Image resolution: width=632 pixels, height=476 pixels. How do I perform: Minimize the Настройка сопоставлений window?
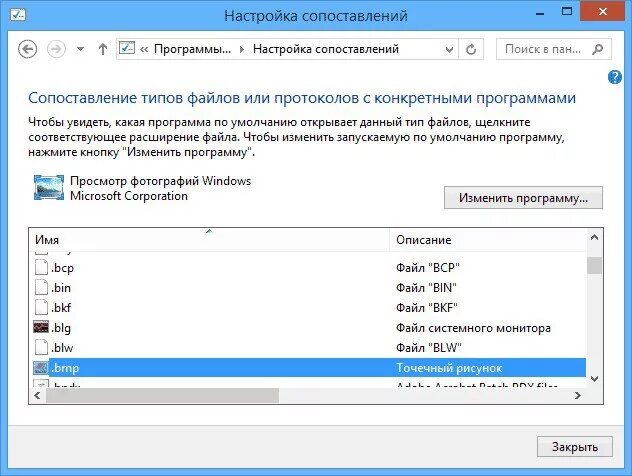coord(540,13)
